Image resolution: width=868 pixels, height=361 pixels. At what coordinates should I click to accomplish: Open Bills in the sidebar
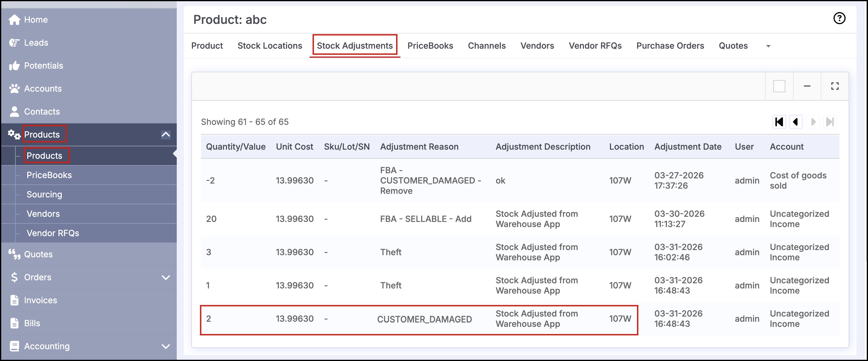pyautogui.click(x=32, y=323)
